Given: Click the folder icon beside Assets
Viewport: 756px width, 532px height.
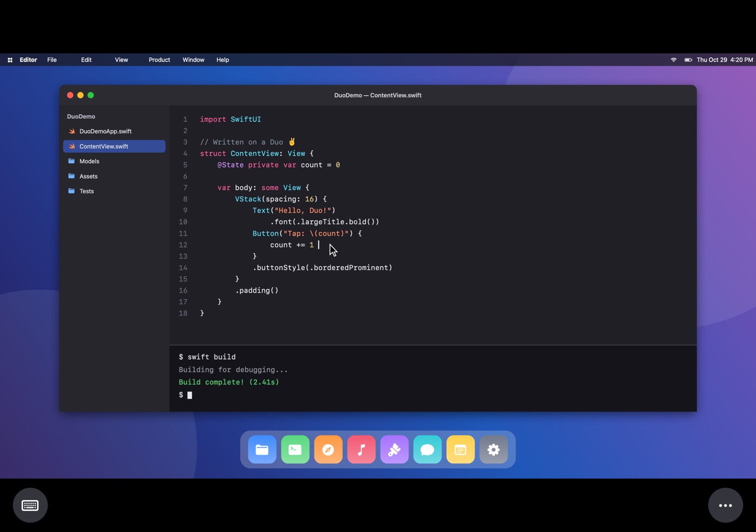Looking at the screenshot, I should (71, 176).
